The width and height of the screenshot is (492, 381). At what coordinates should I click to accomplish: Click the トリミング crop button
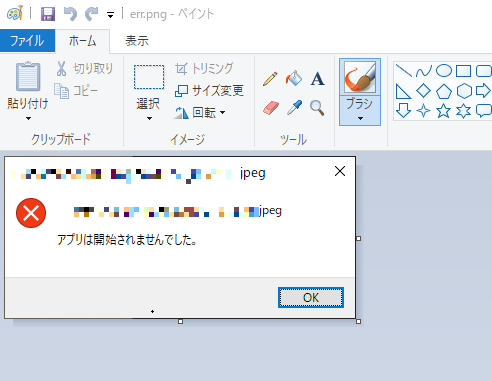coord(204,69)
